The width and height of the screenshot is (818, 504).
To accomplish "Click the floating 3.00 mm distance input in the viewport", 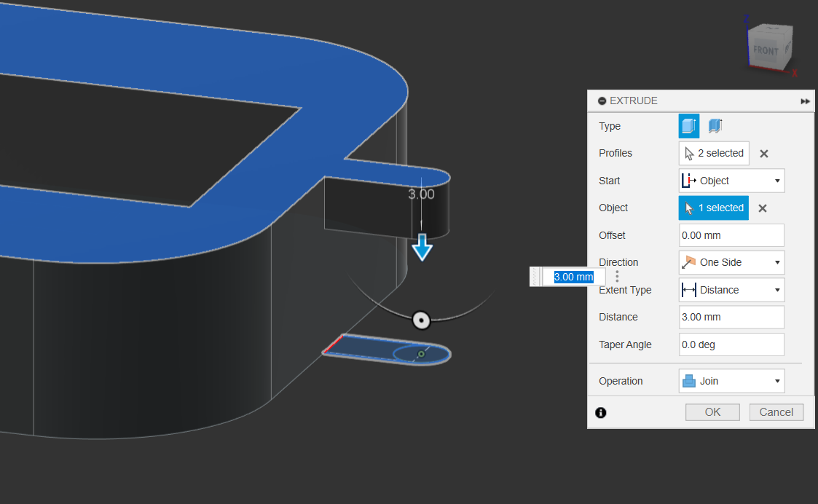I will click(x=573, y=277).
